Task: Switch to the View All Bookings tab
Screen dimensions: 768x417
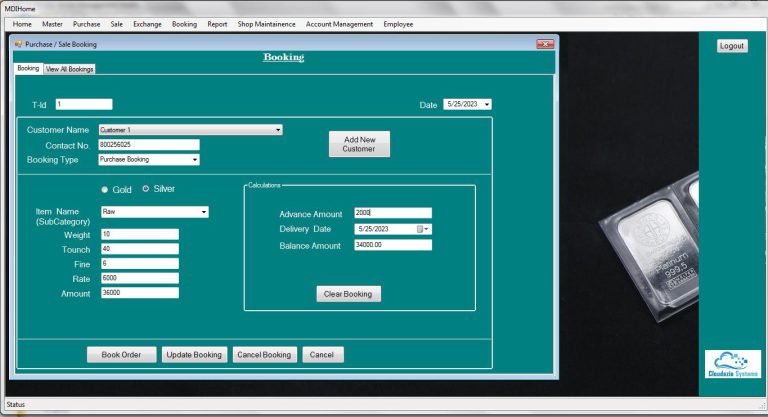Action: click(x=70, y=69)
